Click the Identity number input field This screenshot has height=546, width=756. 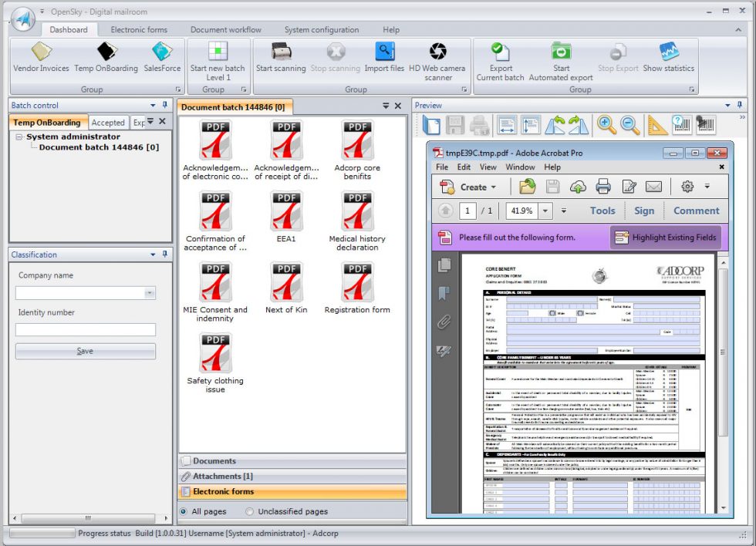coord(85,329)
